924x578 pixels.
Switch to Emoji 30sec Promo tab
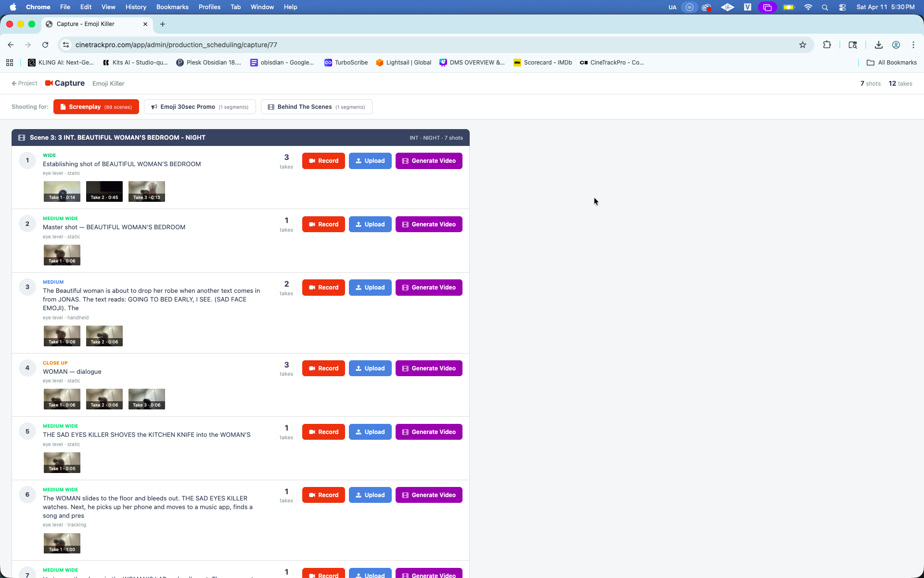click(x=200, y=107)
